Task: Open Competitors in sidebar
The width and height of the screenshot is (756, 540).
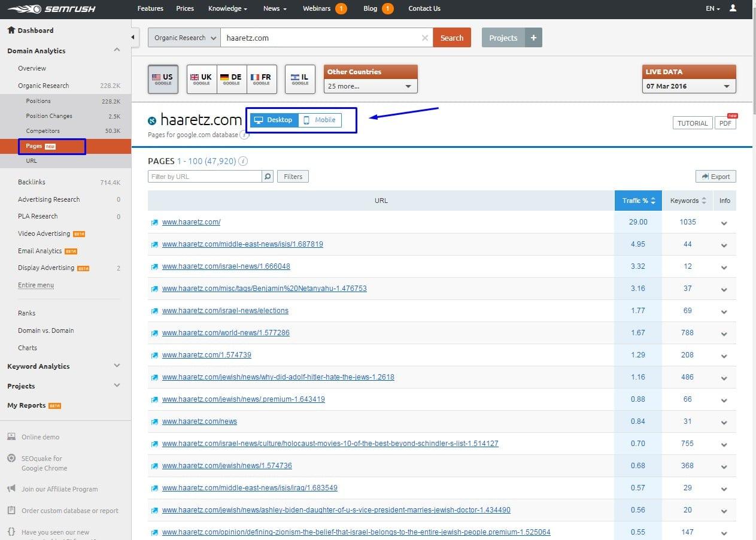Action: point(42,131)
